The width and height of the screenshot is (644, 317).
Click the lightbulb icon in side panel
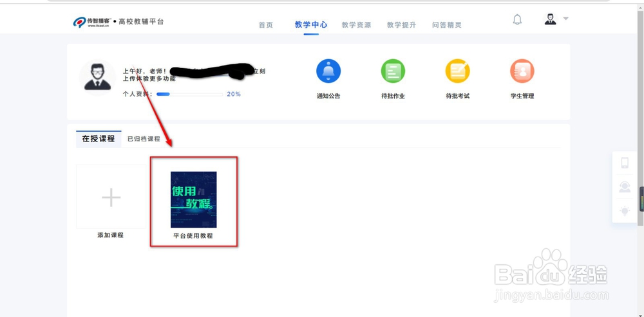pos(625,211)
